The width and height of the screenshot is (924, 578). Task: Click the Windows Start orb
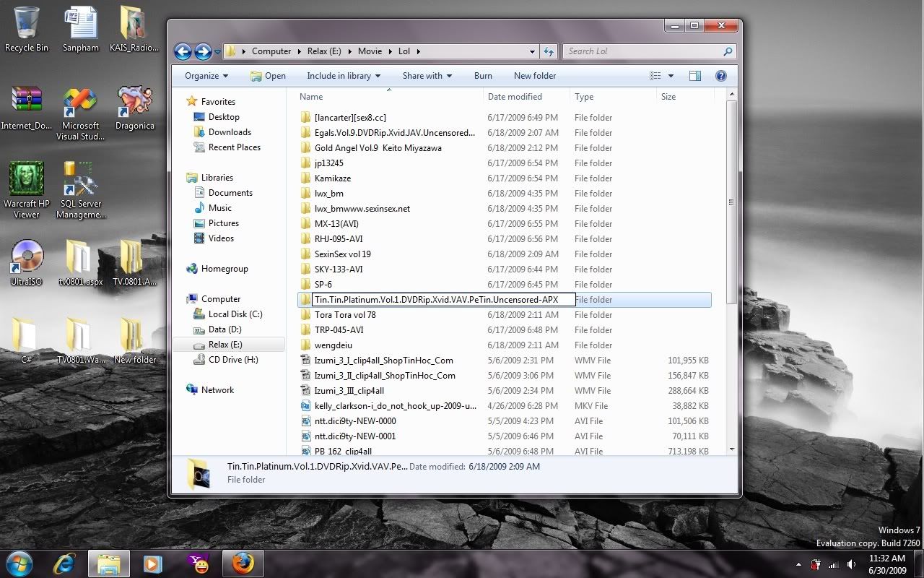pyautogui.click(x=19, y=563)
